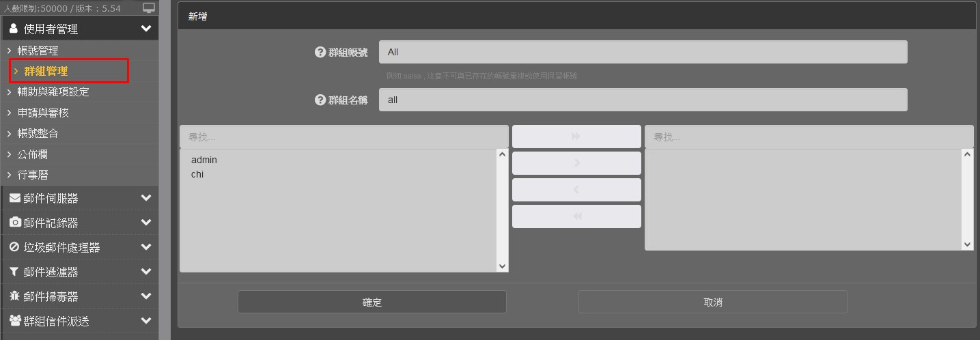
Task: Click the move-right single arrow button
Action: [576, 163]
